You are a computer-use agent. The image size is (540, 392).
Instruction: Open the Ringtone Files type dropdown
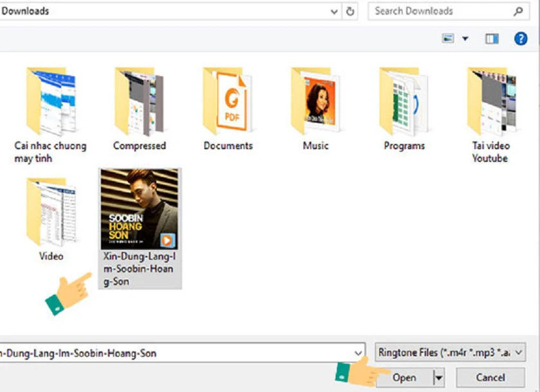450,352
